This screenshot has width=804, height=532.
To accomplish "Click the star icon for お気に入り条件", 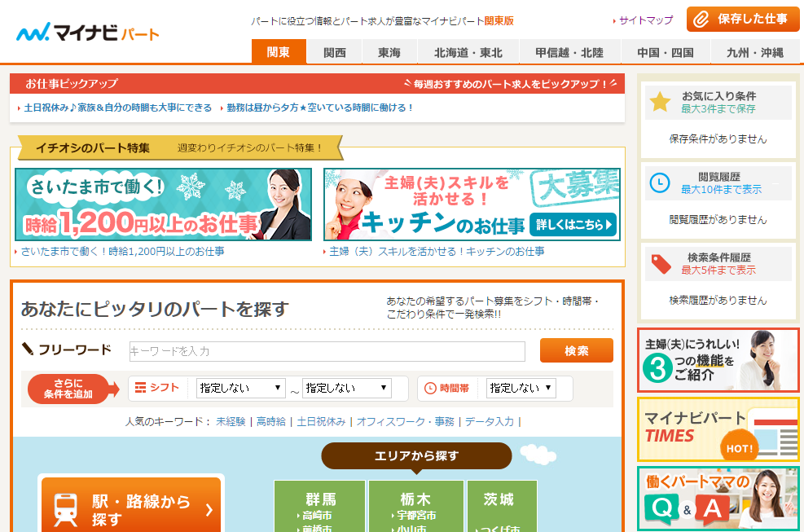I will (660, 102).
